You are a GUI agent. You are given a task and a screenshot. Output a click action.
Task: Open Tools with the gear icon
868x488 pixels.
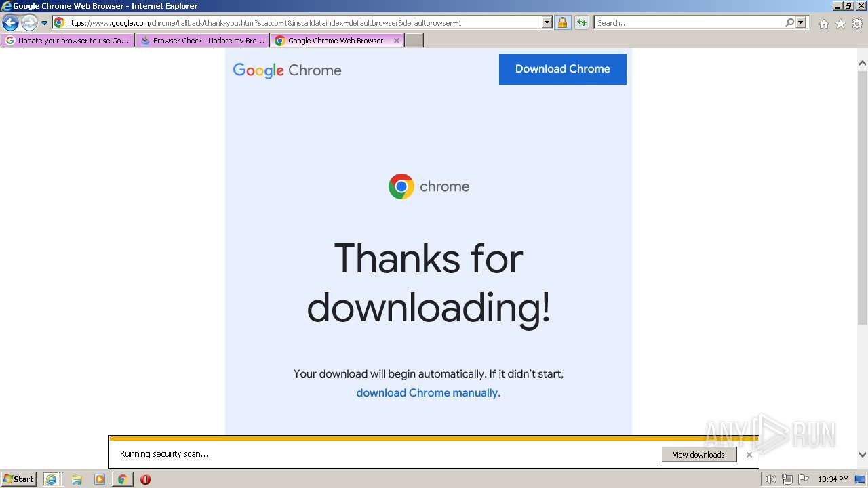coord(857,24)
